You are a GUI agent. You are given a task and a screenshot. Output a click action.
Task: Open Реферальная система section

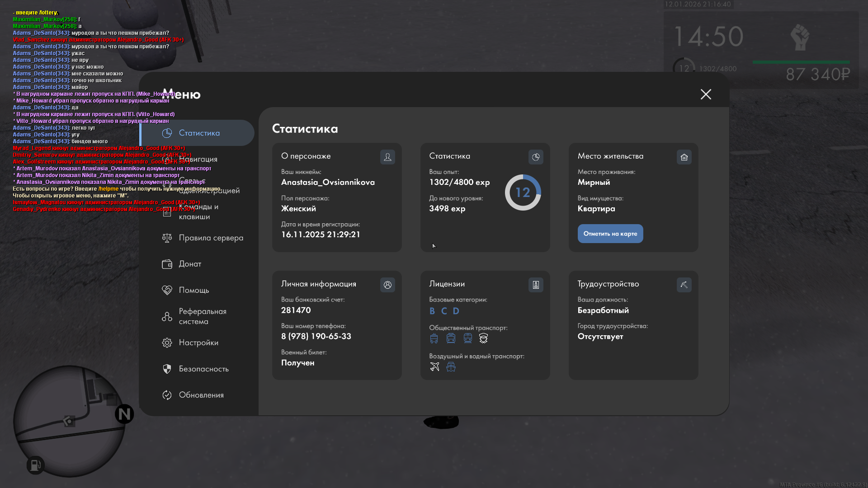[202, 316]
